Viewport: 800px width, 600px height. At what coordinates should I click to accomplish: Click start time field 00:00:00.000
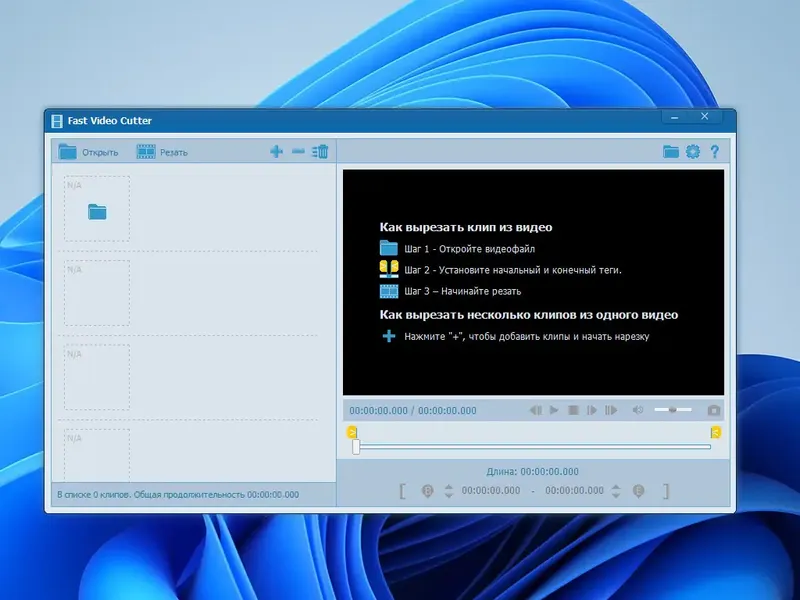coord(491,490)
